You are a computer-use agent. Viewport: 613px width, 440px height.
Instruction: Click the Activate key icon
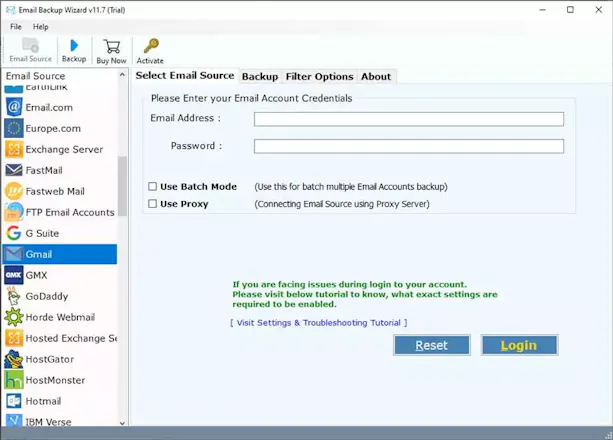tap(151, 46)
